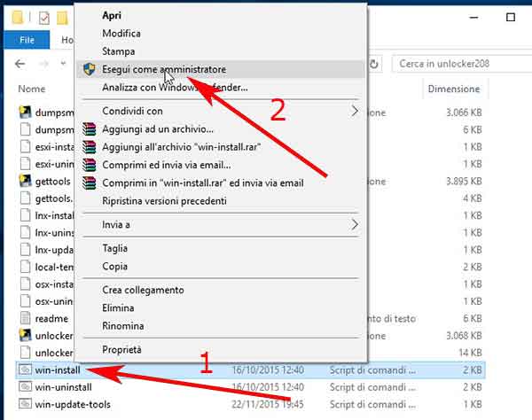Select the win-update-tools script icon
The width and height of the screenshot is (532, 420).
[26, 404]
